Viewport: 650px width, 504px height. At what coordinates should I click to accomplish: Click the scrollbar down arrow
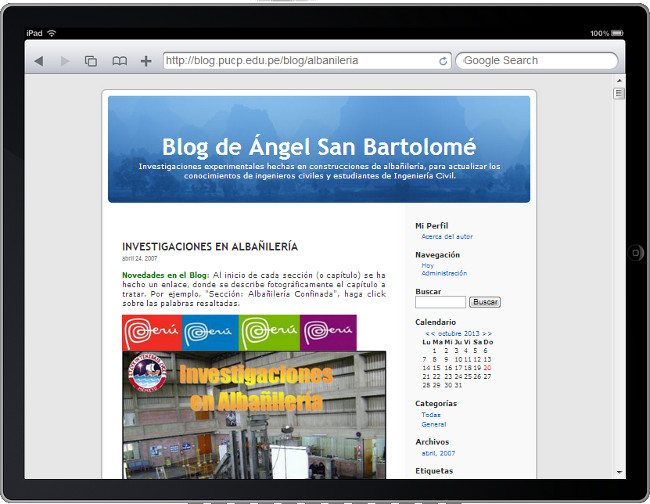pos(619,471)
